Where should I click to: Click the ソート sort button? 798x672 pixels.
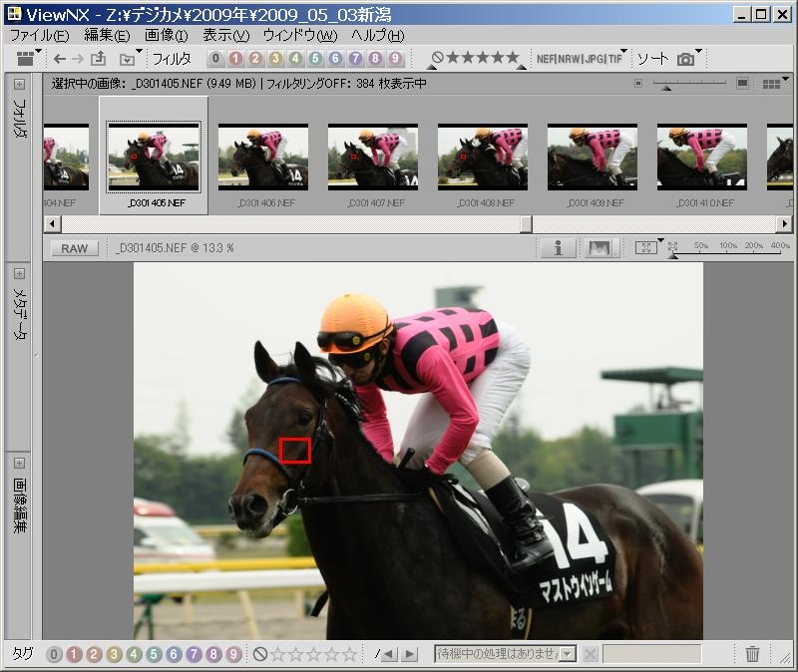tap(653, 59)
